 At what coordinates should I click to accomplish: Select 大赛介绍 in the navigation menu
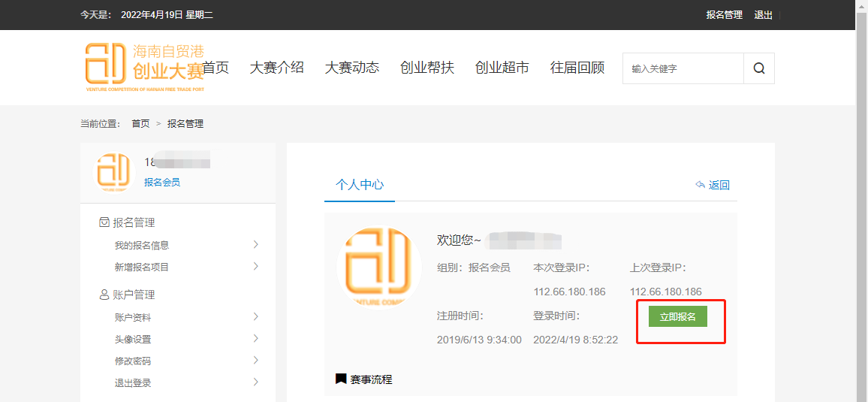[276, 68]
